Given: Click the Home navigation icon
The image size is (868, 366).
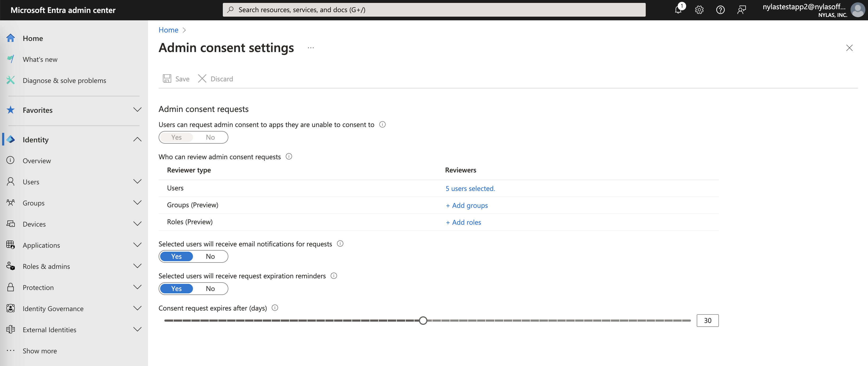Looking at the screenshot, I should tap(11, 37).
